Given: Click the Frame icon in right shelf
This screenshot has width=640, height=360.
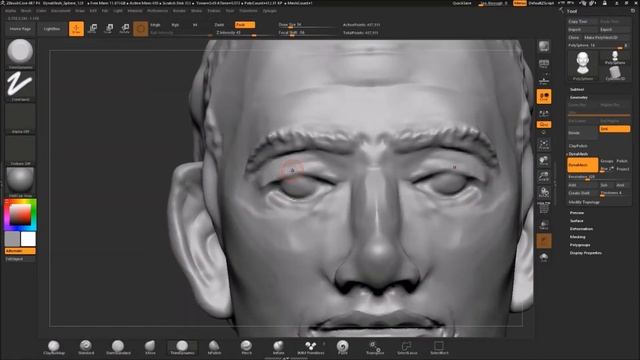Looking at the screenshot, I should point(544,144).
